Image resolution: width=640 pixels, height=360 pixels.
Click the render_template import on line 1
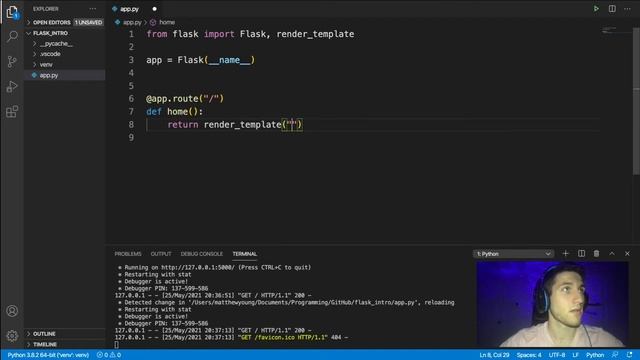315,34
